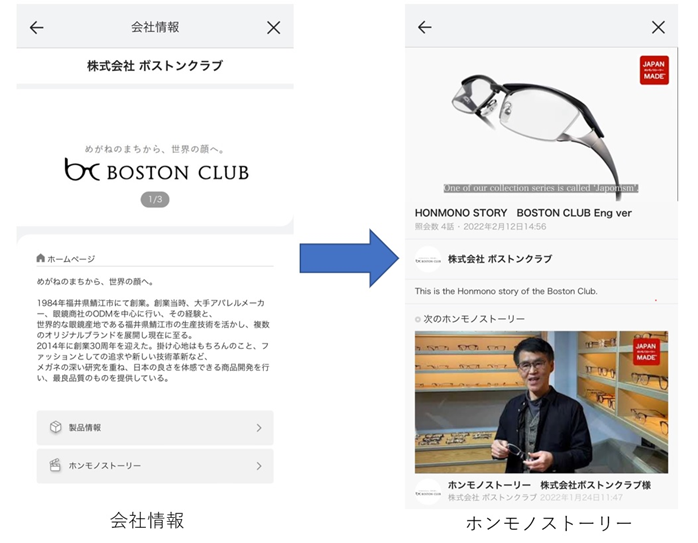
Task: Tap the ホンモノストーリー clapperboard icon
Action: [55, 466]
